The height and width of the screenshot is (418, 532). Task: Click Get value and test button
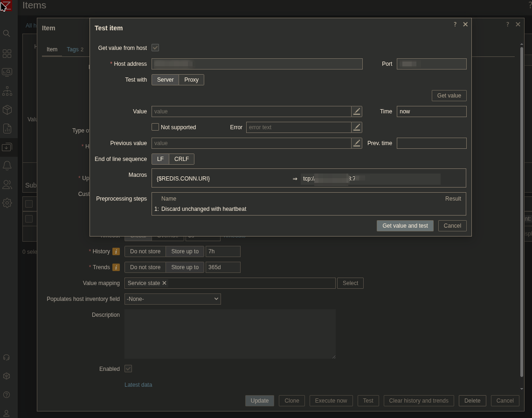coord(405,226)
